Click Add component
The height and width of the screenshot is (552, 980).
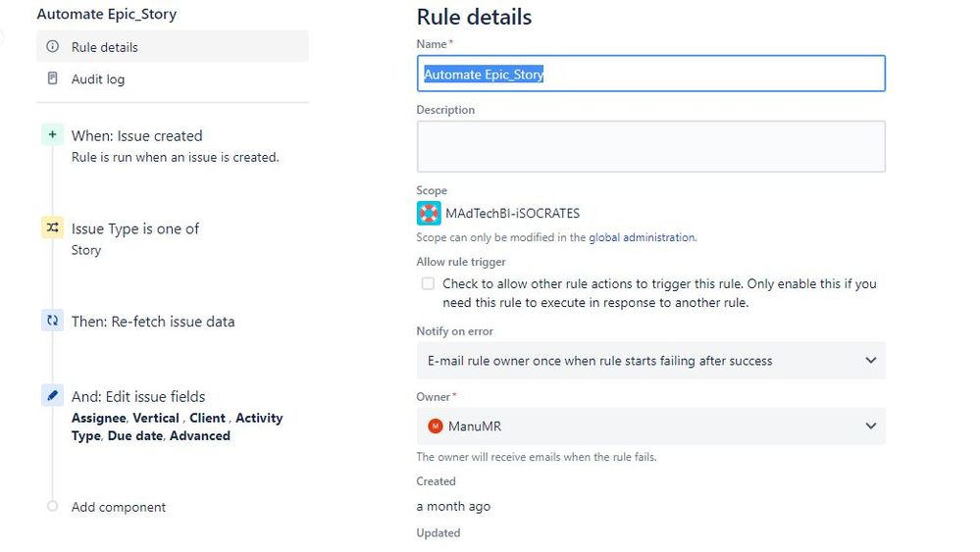click(x=119, y=507)
